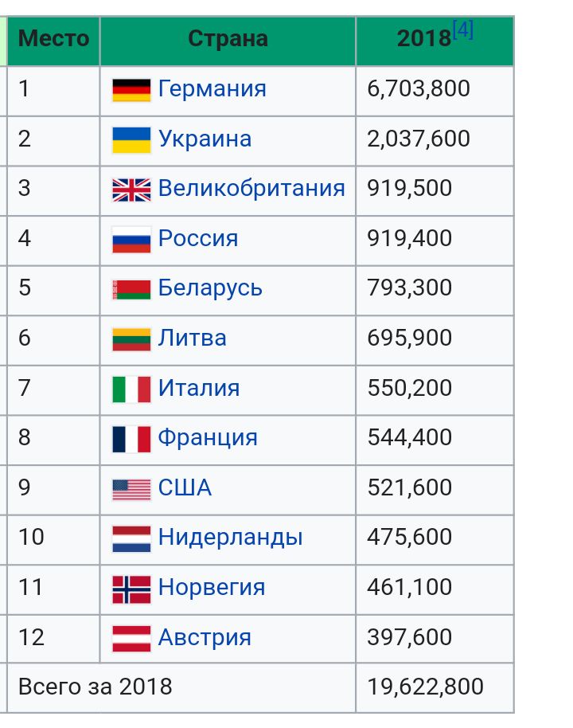573x728 pixels.
Task: Click the Ukraine flag icon
Action: click(131, 140)
